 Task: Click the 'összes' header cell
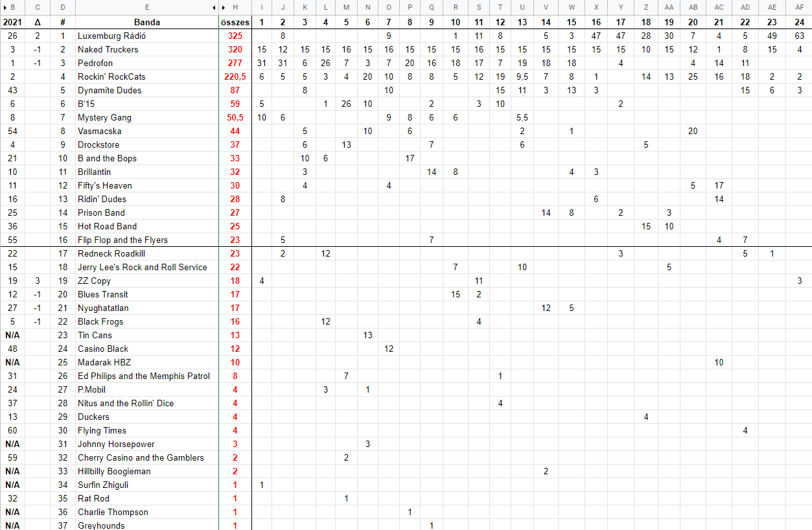[235, 22]
